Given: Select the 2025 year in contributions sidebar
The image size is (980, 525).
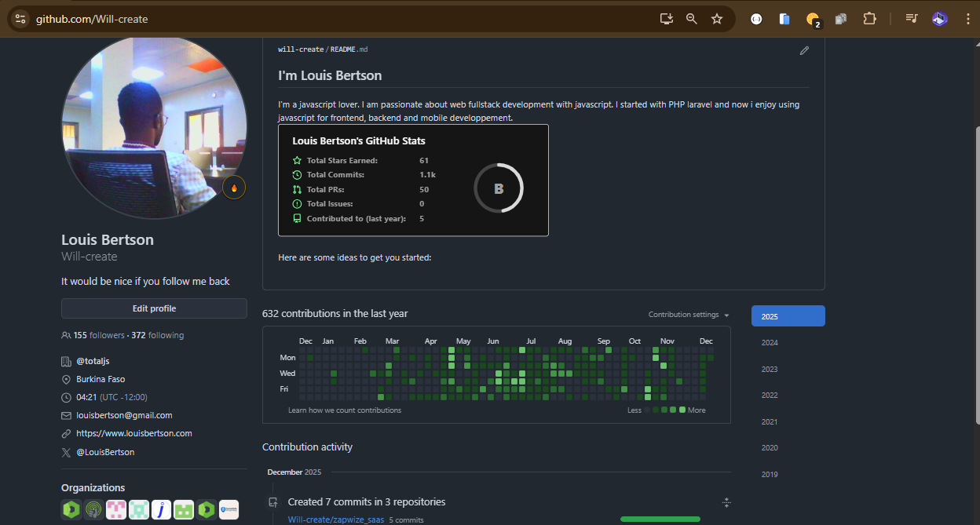Looking at the screenshot, I should coord(788,315).
